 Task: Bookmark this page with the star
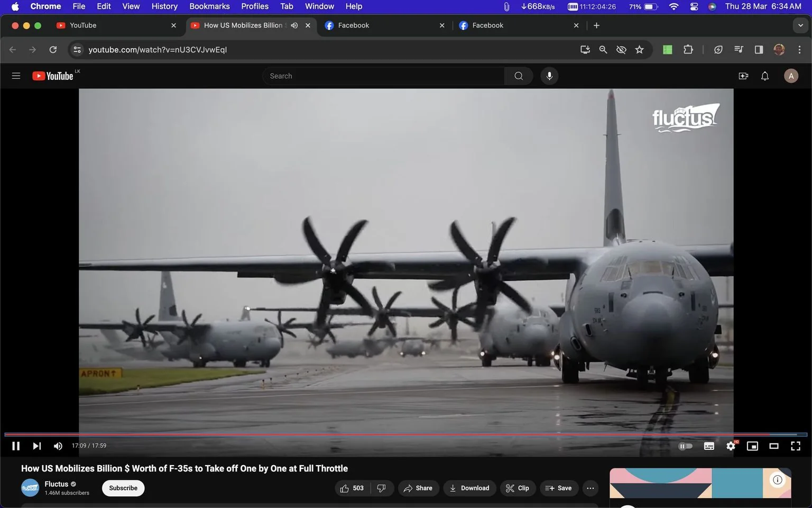pyautogui.click(x=639, y=50)
